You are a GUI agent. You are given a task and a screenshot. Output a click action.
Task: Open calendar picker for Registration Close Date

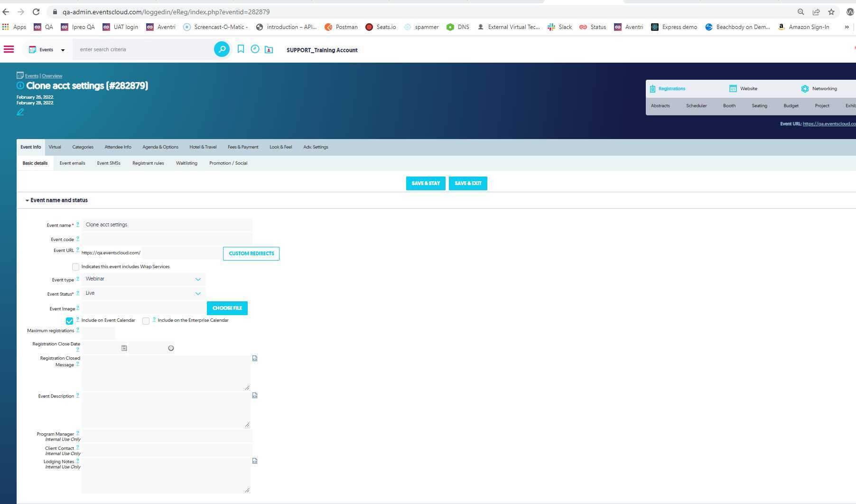124,348
